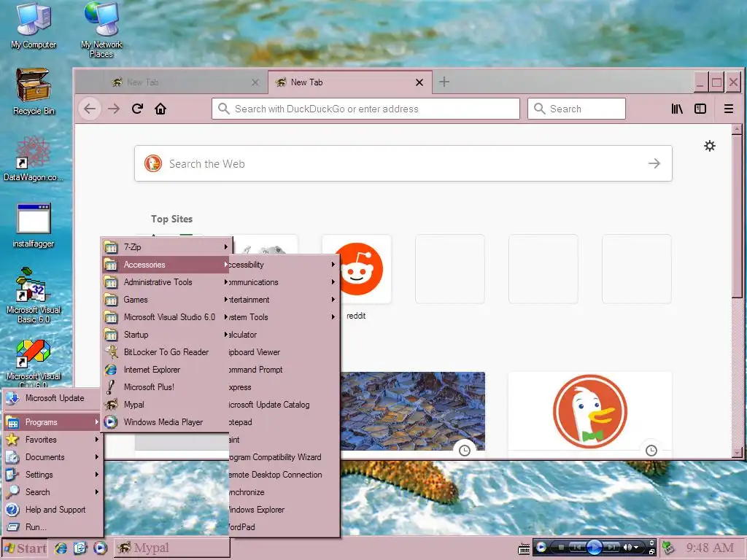
Task: Expand Microsoft Visual Studio 6.0 submenu
Action: pyautogui.click(x=166, y=317)
